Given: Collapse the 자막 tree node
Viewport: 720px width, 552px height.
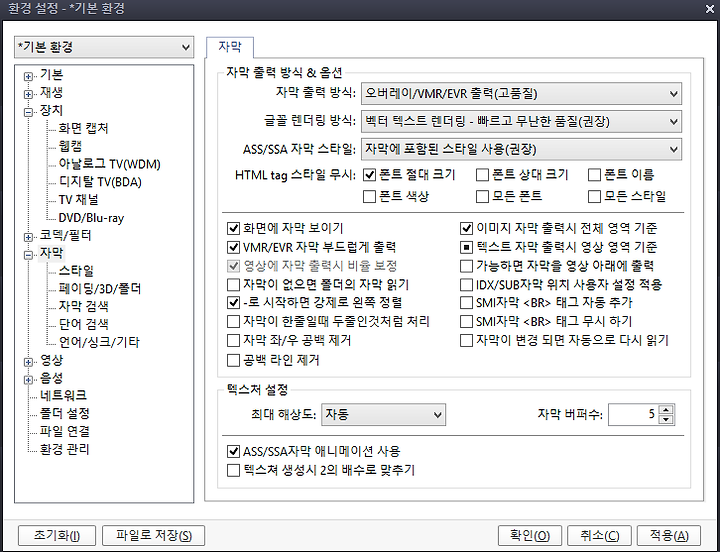Looking at the screenshot, I should 28,255.
